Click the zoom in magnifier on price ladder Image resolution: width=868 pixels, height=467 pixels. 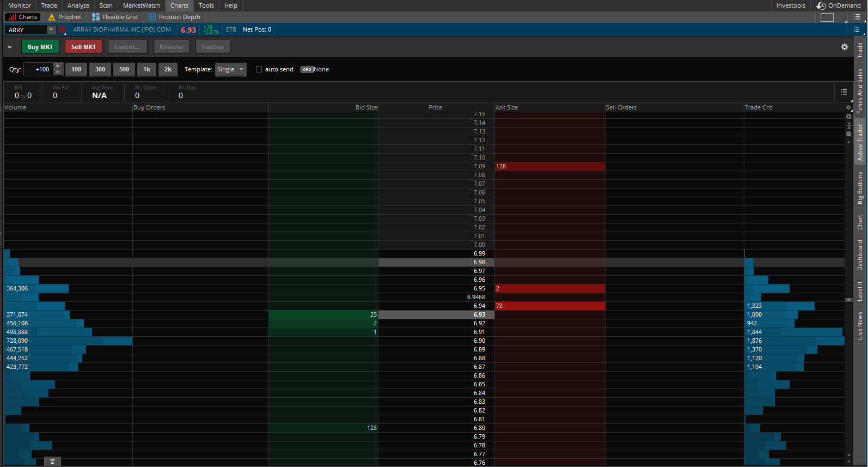click(x=848, y=116)
